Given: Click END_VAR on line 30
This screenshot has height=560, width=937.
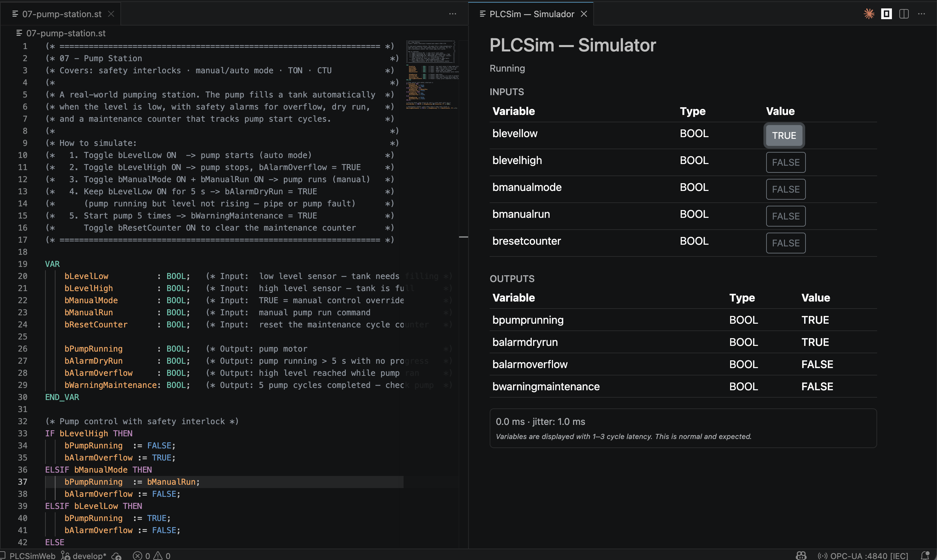Looking at the screenshot, I should pos(62,397).
